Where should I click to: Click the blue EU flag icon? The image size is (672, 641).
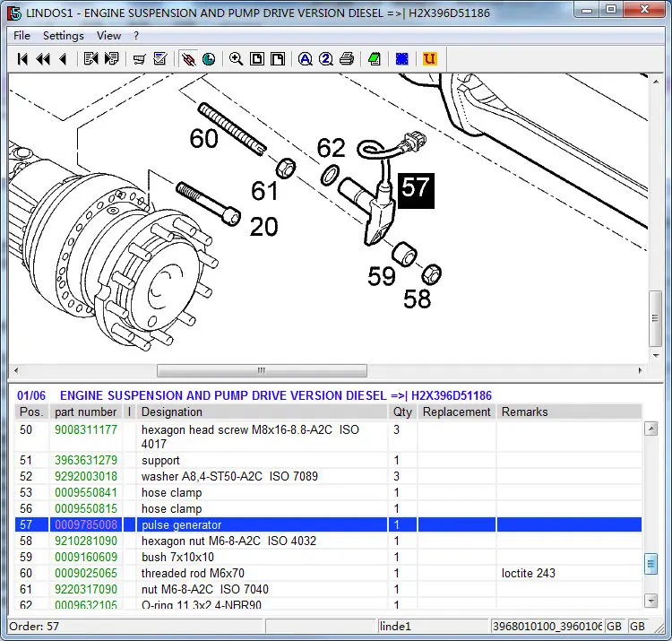pyautogui.click(x=402, y=59)
